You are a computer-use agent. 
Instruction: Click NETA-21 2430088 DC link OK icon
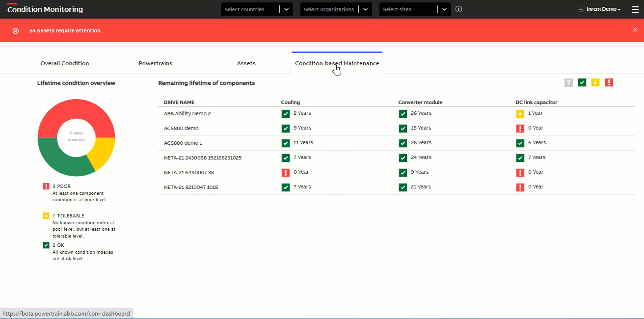[520, 158]
